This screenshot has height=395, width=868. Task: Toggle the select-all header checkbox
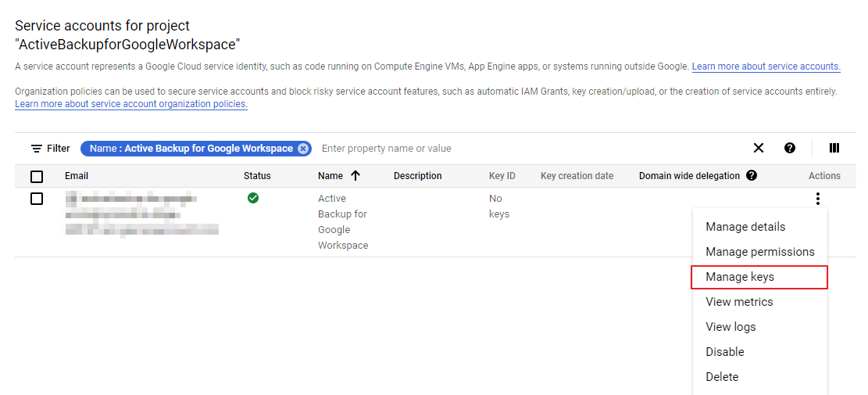click(37, 177)
